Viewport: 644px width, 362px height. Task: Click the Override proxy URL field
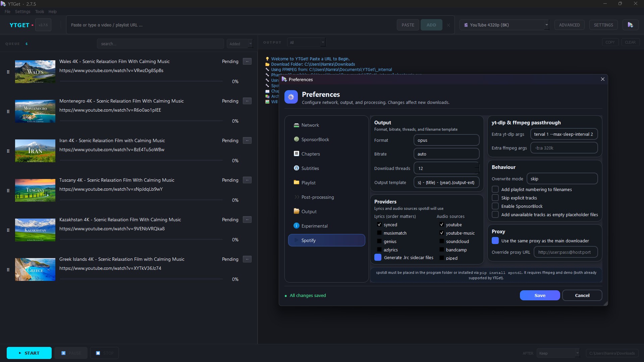pyautogui.click(x=566, y=252)
